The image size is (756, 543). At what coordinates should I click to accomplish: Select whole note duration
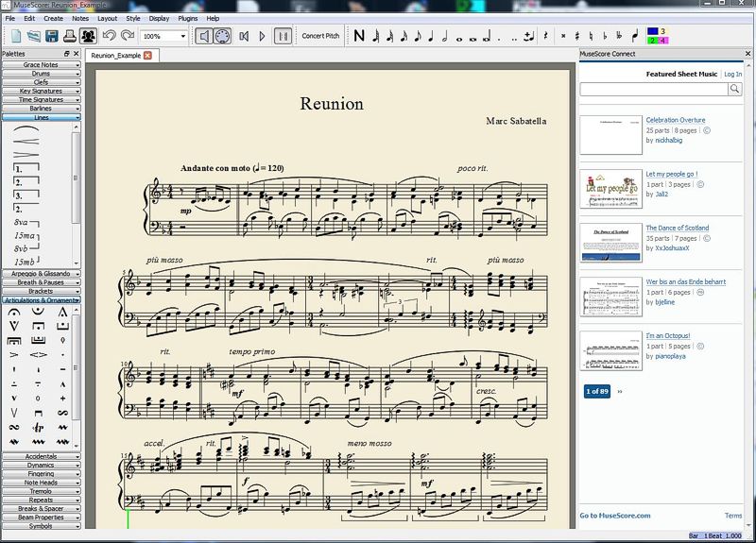459,38
